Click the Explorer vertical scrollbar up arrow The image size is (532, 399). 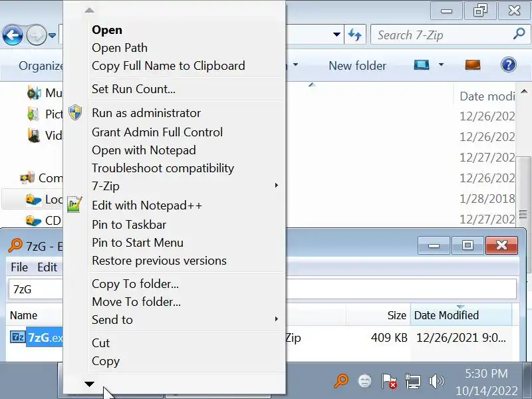(524, 91)
